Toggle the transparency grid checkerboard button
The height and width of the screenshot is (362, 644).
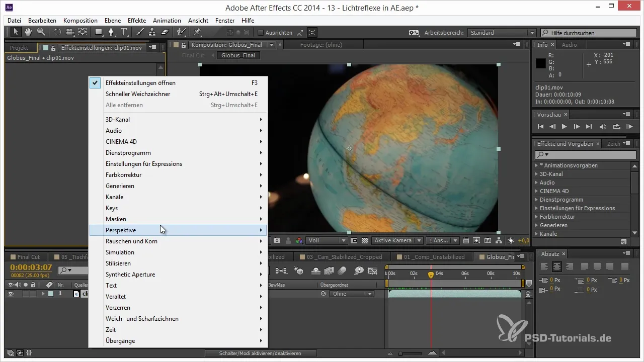365,241
